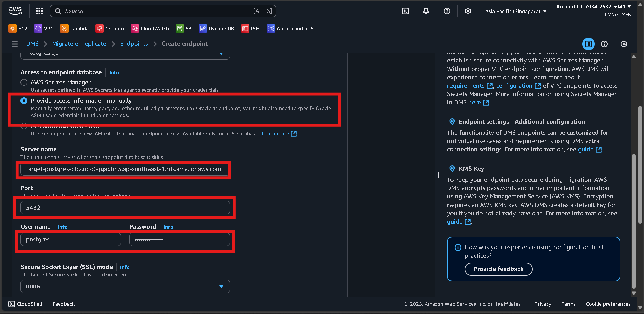The width and height of the screenshot is (644, 314).
Task: Open the DynamoDB service shortcut
Action: (x=216, y=28)
